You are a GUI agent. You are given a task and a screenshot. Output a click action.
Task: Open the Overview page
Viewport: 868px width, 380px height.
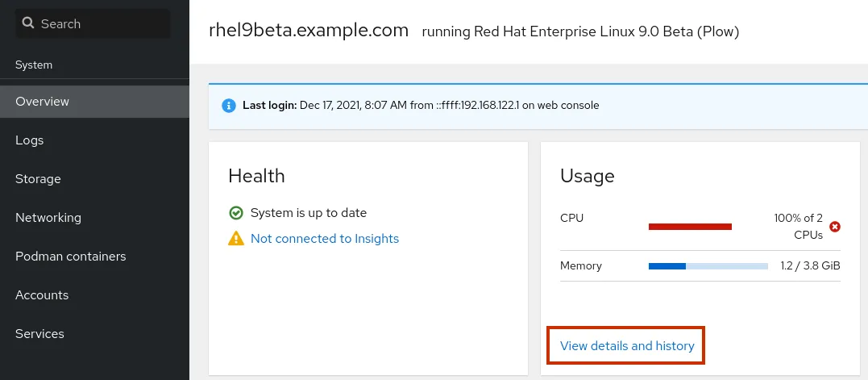[x=94, y=102]
